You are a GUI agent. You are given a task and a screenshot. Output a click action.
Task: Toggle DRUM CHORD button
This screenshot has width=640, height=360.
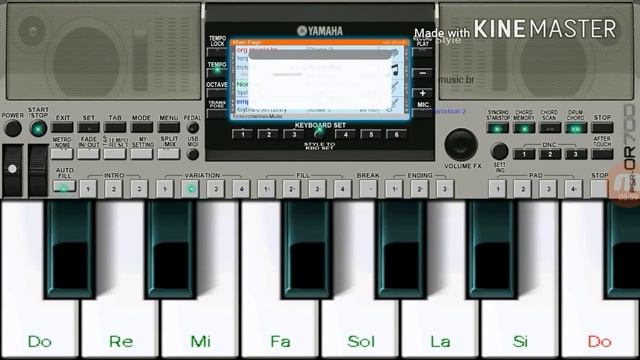click(x=576, y=128)
